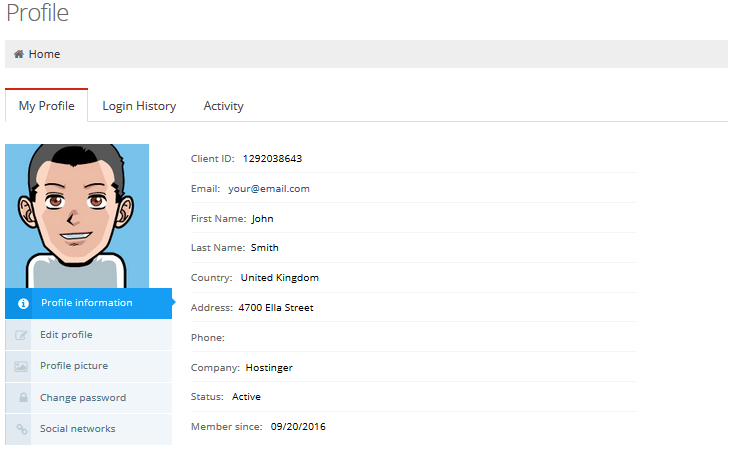This screenshot has width=732, height=455.
Task: Switch to the Login History tab
Action: click(x=139, y=106)
